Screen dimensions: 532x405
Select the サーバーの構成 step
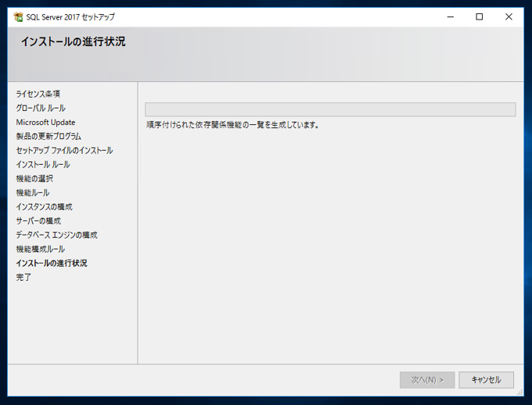(38, 220)
